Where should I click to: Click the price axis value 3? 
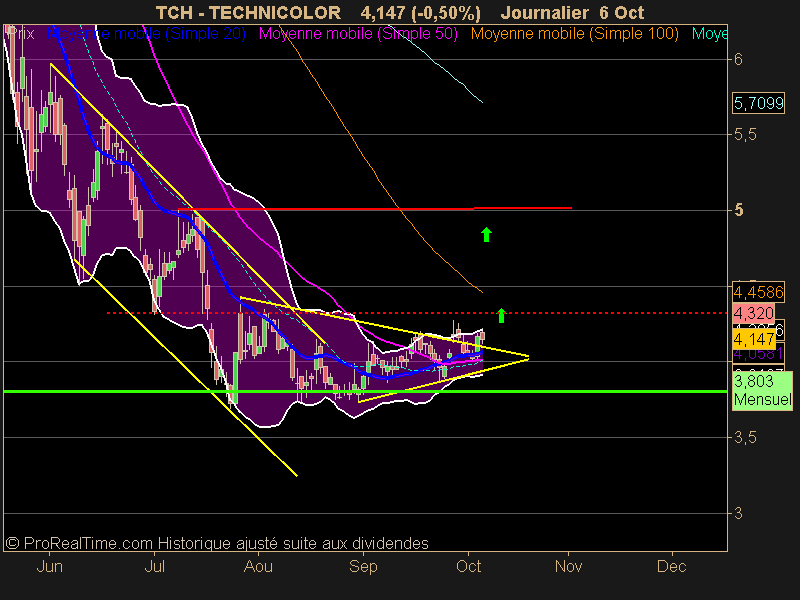pos(738,513)
